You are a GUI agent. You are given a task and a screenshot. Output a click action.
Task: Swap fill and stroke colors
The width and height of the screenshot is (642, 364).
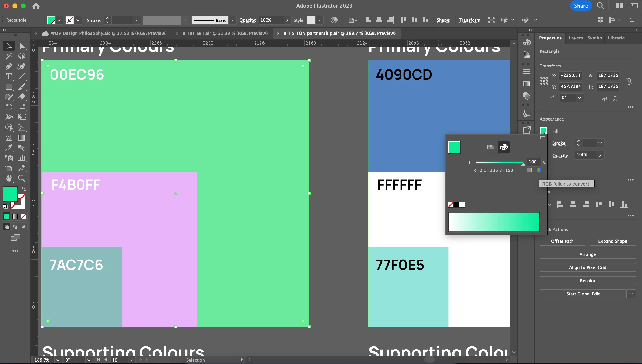coord(24,189)
